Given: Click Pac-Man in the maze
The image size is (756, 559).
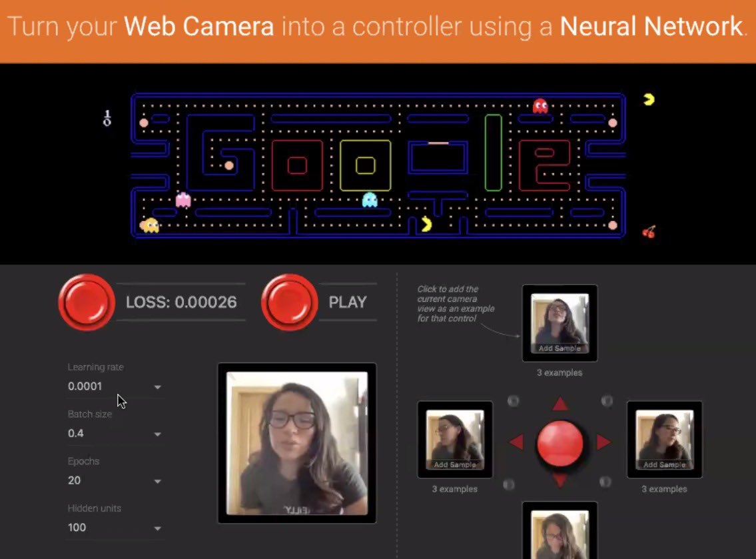Looking at the screenshot, I should (426, 225).
